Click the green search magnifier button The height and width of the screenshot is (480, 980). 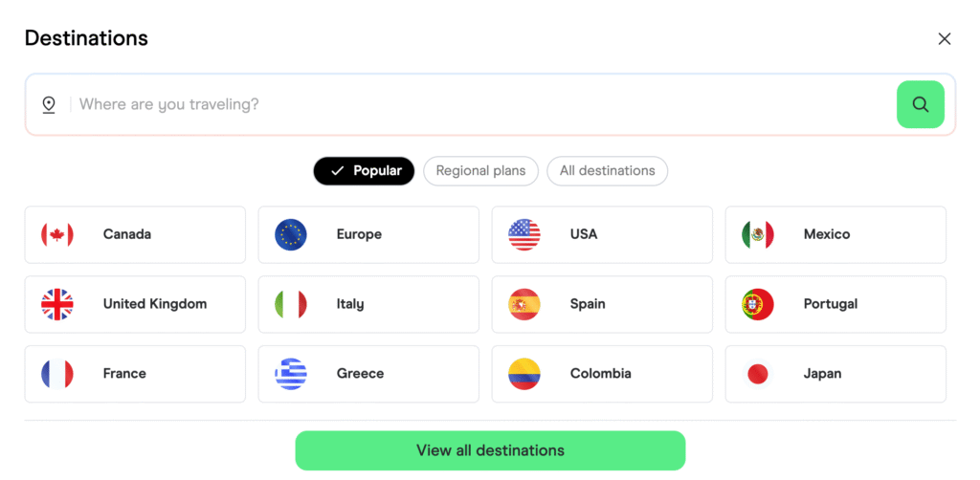click(920, 105)
